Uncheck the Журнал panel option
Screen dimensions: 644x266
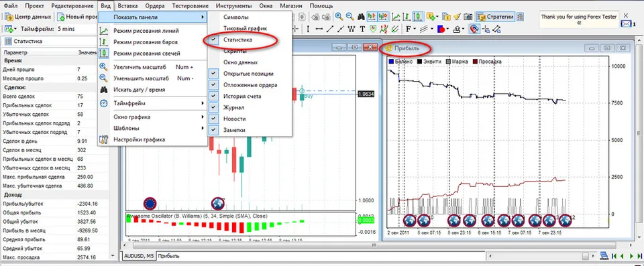(x=250, y=107)
